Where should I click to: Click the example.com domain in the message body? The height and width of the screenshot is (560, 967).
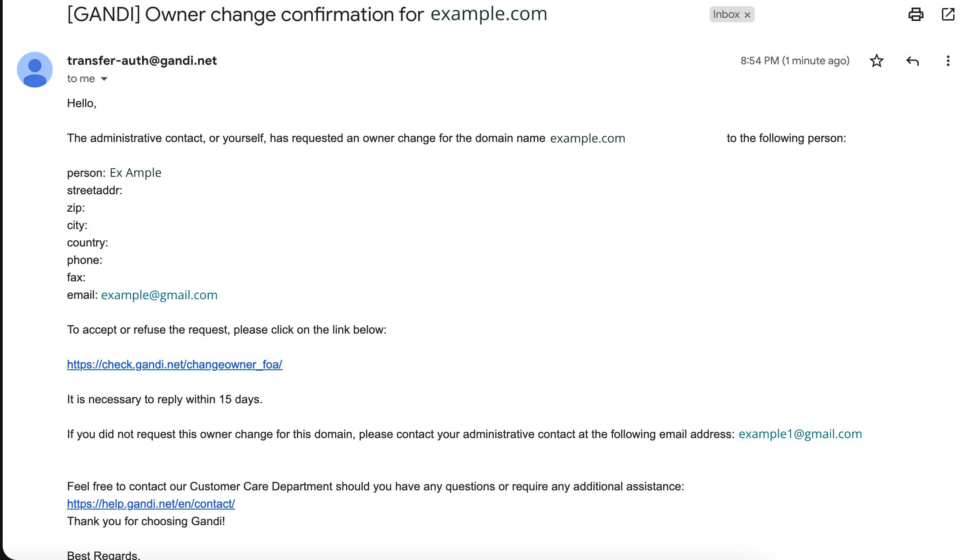click(x=588, y=138)
